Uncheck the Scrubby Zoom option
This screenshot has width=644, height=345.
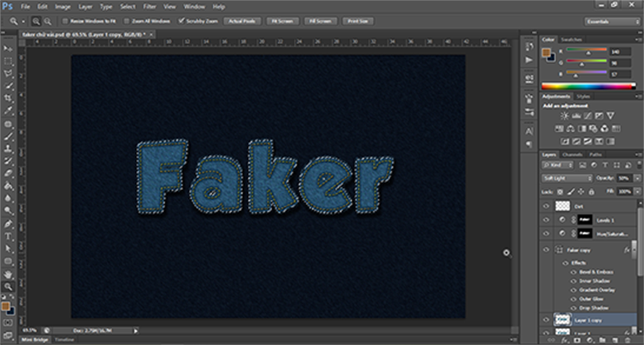(x=182, y=22)
